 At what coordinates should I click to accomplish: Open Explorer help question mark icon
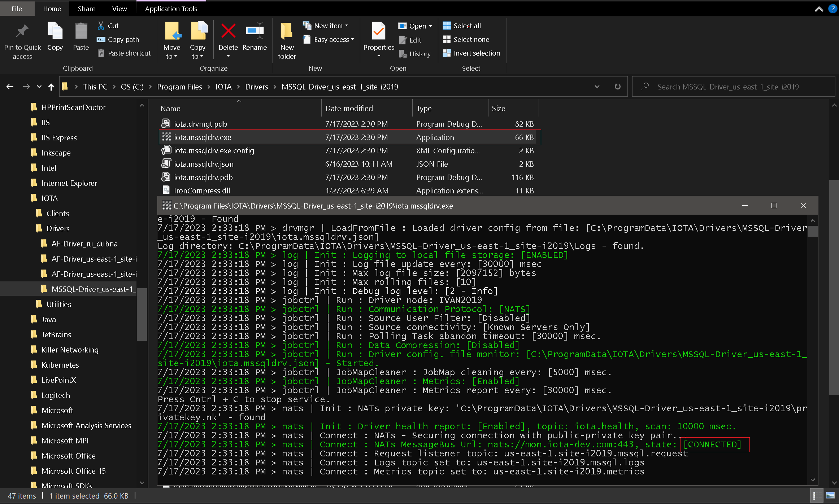(x=833, y=9)
